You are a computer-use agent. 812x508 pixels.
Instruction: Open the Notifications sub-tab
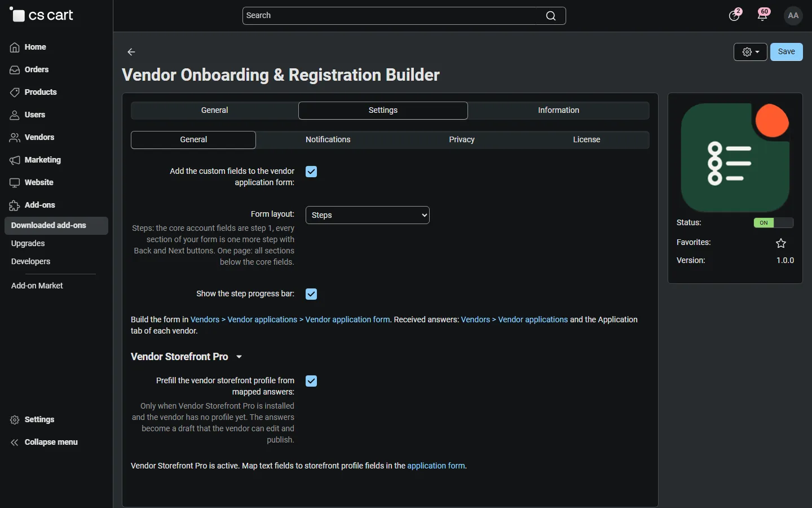tap(328, 140)
